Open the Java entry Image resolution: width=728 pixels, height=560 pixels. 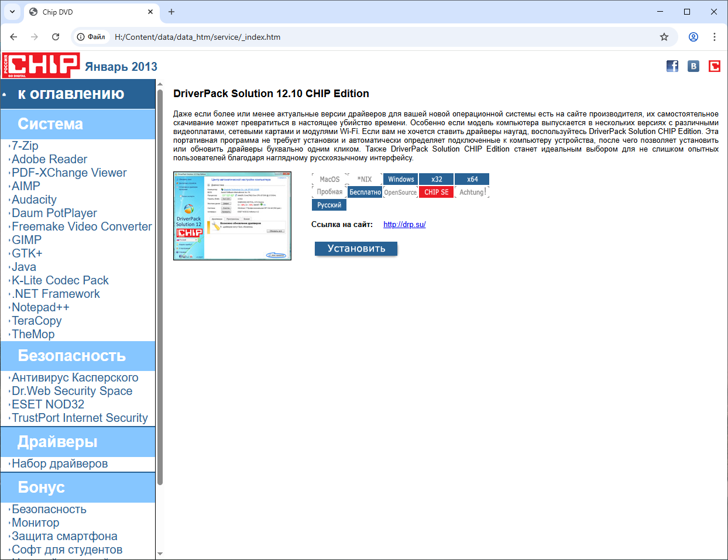coord(24,267)
